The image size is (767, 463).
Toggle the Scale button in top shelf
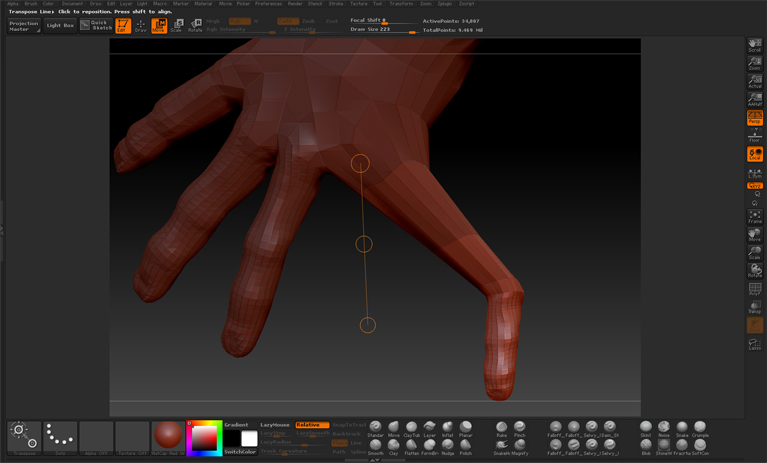click(x=177, y=25)
